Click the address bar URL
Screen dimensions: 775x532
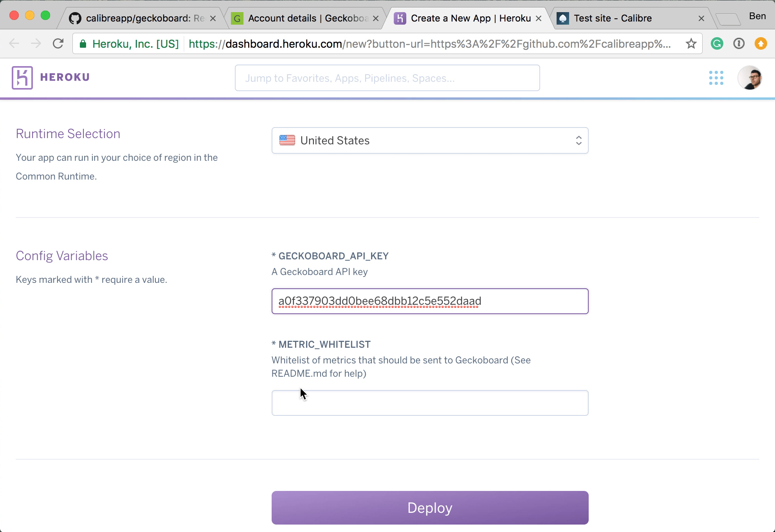(429, 44)
